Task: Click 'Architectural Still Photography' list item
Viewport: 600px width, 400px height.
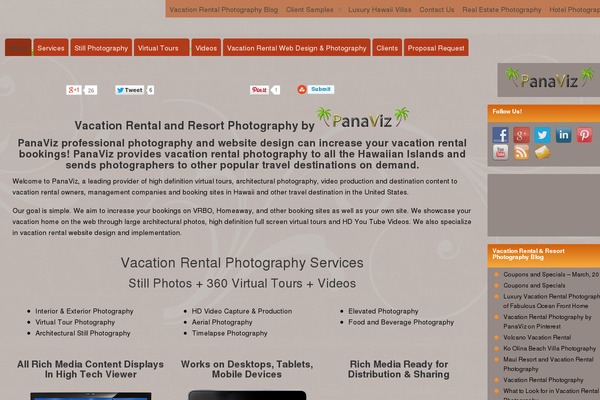Action: coord(83,333)
